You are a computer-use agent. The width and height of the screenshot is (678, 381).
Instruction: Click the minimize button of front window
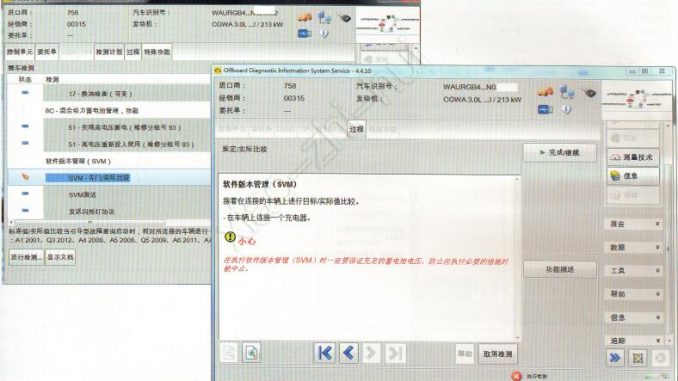point(632,71)
